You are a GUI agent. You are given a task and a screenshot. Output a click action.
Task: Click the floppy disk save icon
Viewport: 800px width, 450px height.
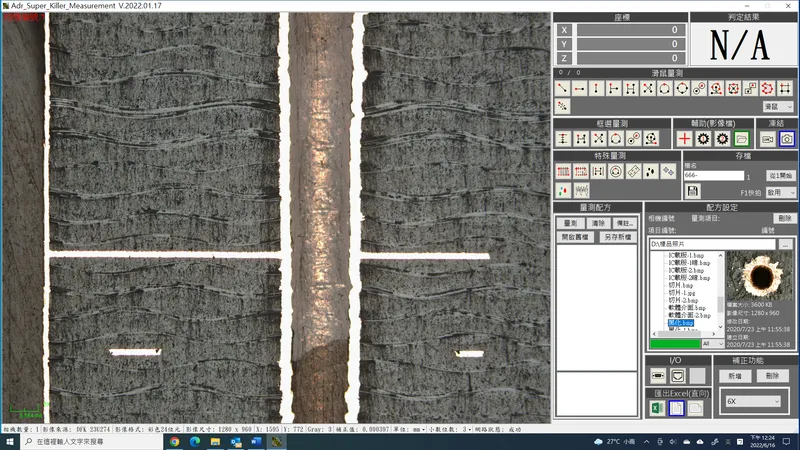[x=692, y=190]
